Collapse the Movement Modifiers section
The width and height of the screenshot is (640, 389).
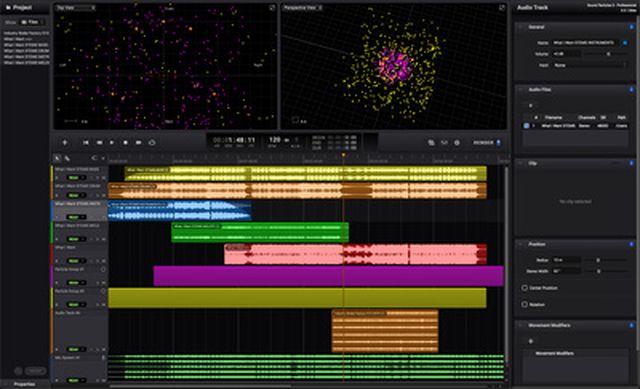point(520,325)
